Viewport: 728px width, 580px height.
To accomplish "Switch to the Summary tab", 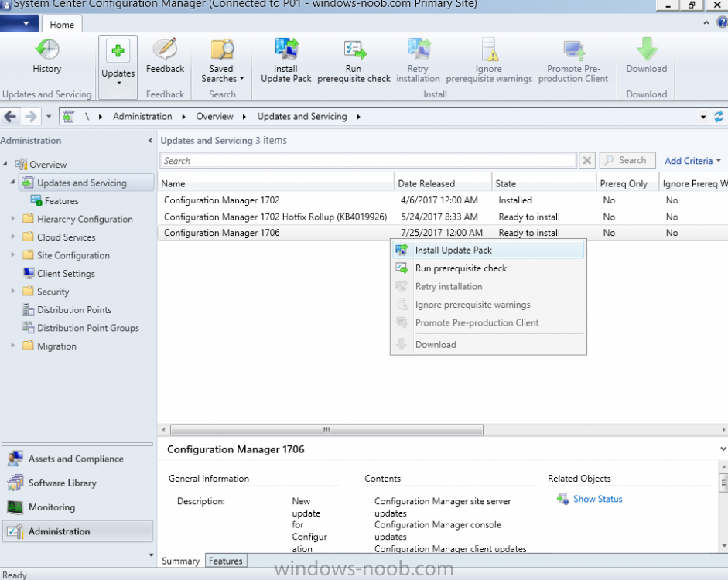I will [x=180, y=561].
